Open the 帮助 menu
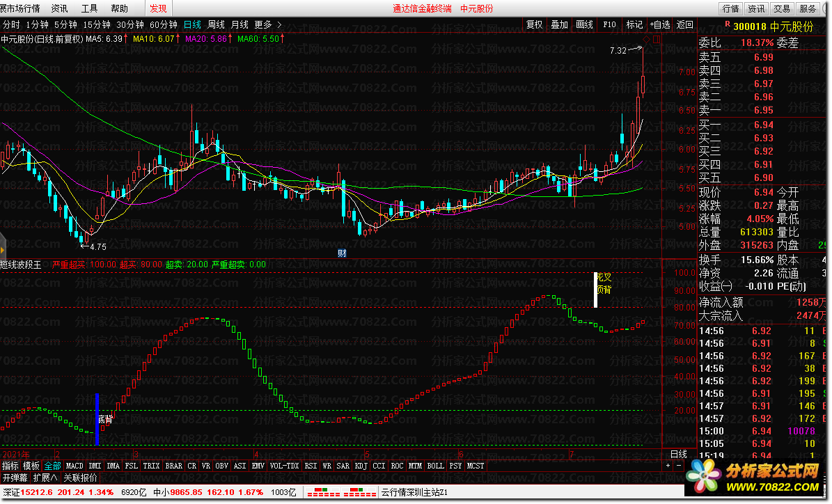 pyautogui.click(x=119, y=8)
